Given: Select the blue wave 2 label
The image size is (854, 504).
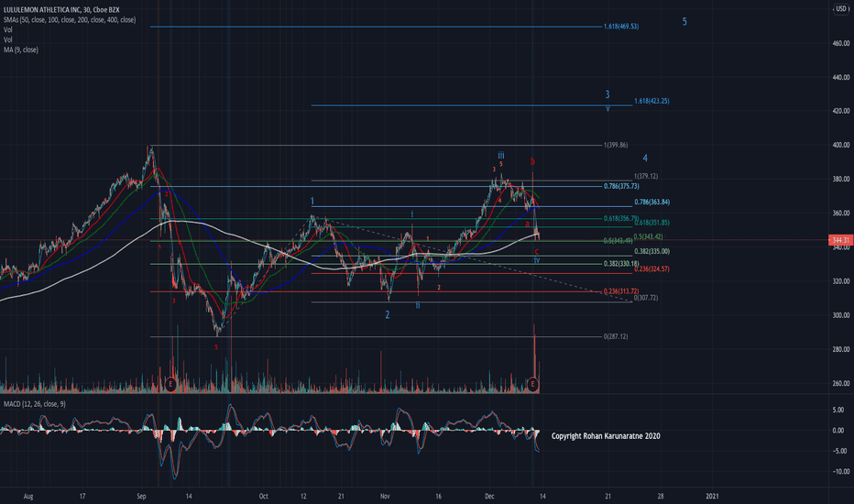Looking at the screenshot, I should pyautogui.click(x=388, y=315).
